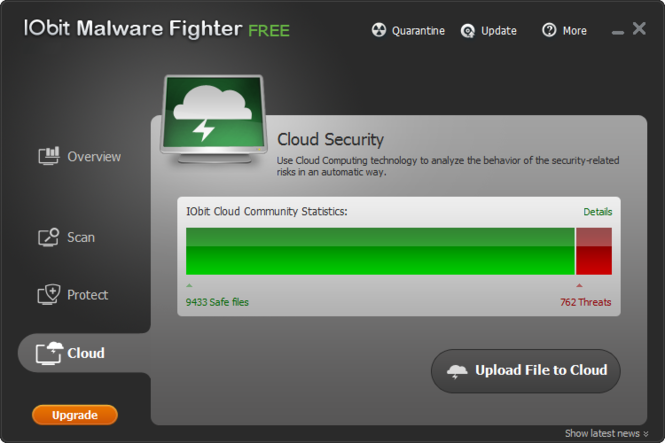Open the More menu text
The image size is (665, 443).
coord(574,31)
